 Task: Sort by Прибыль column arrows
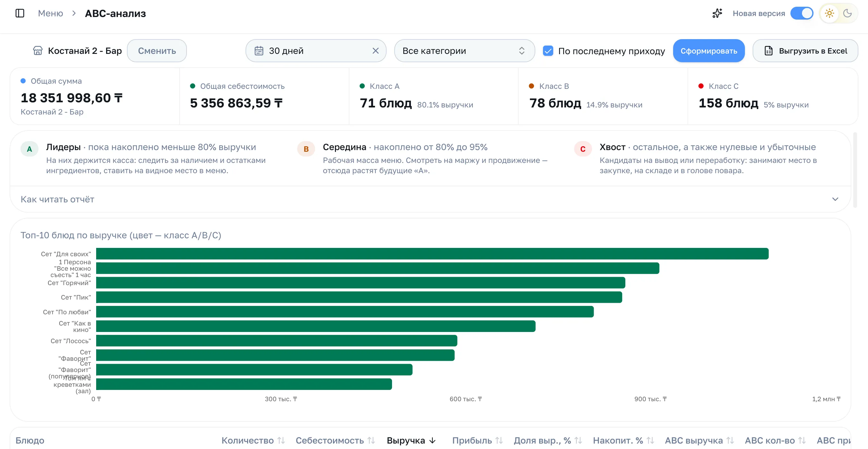pos(499,440)
